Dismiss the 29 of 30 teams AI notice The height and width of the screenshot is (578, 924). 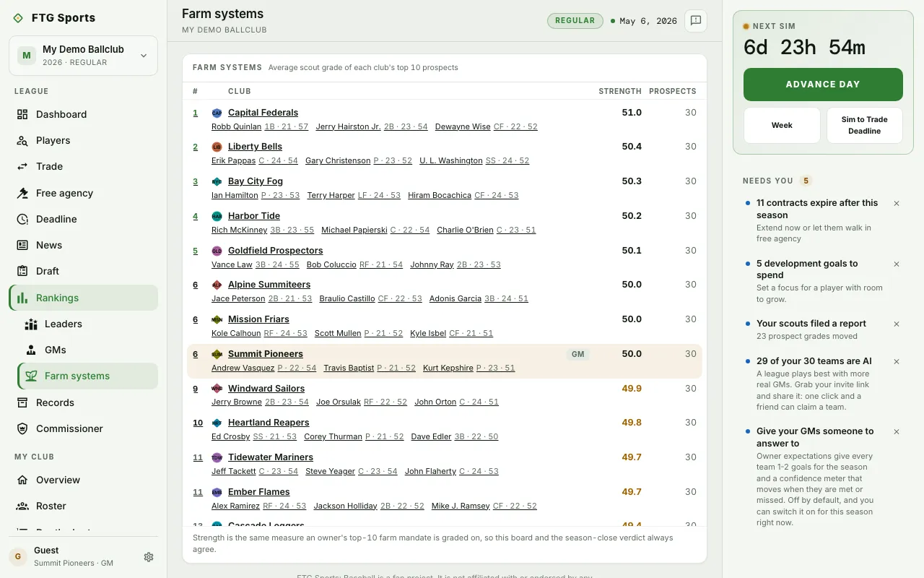point(897,362)
